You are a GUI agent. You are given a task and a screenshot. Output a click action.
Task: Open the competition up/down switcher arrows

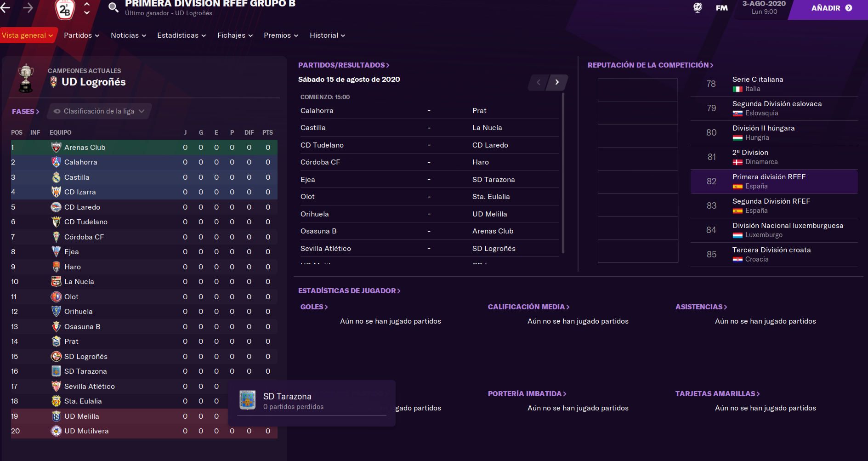(x=87, y=8)
